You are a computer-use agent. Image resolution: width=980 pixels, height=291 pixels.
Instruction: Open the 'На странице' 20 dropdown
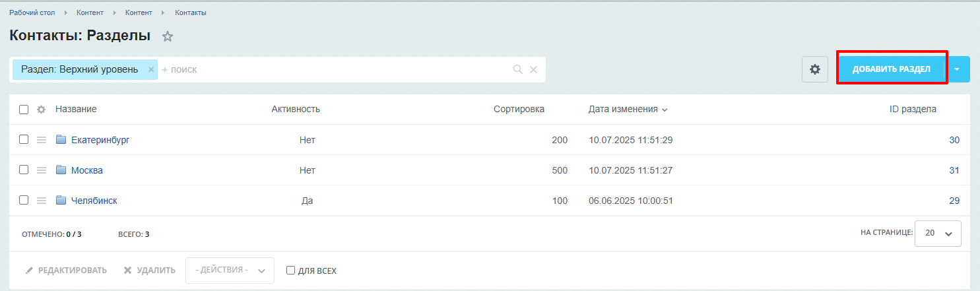(x=938, y=233)
